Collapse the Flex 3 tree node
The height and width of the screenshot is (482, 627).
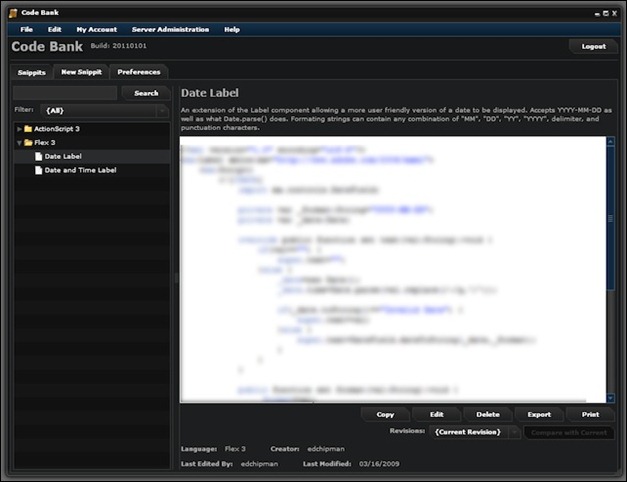(19, 143)
